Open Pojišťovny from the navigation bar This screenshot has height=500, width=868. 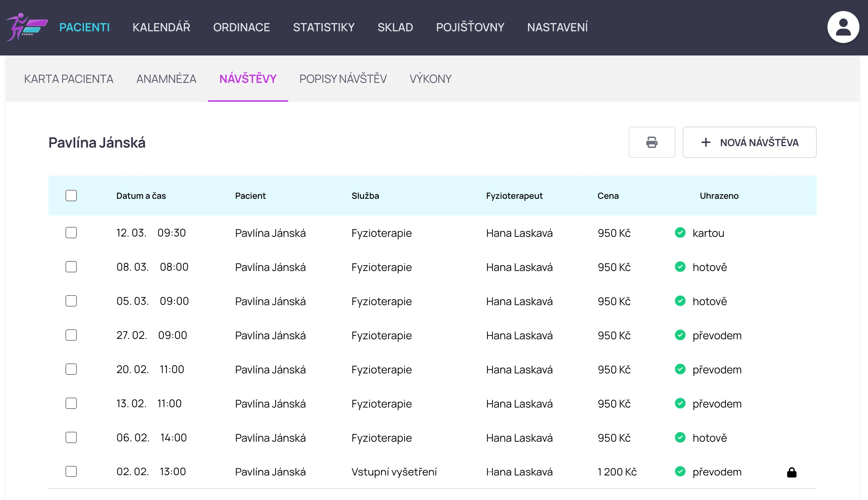[x=470, y=27]
